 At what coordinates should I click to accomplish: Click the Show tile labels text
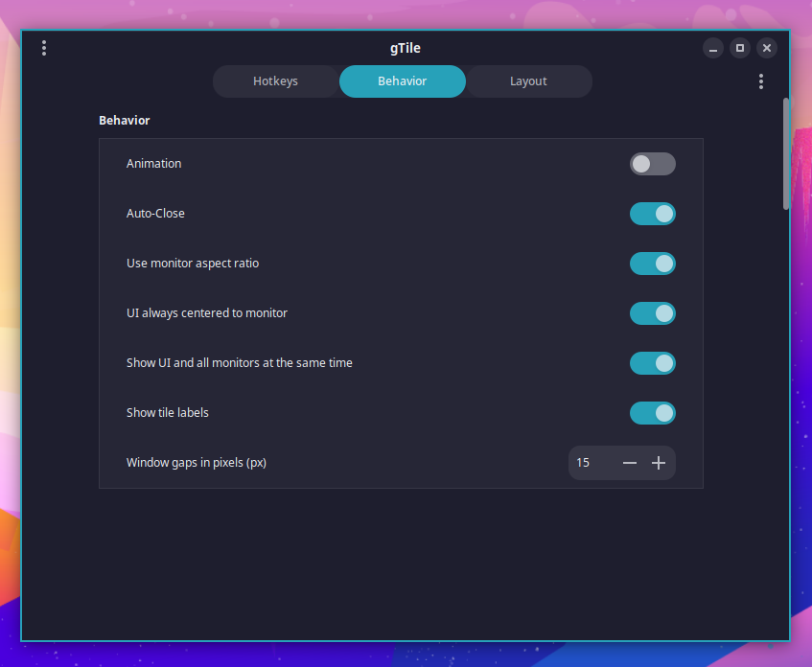(167, 413)
